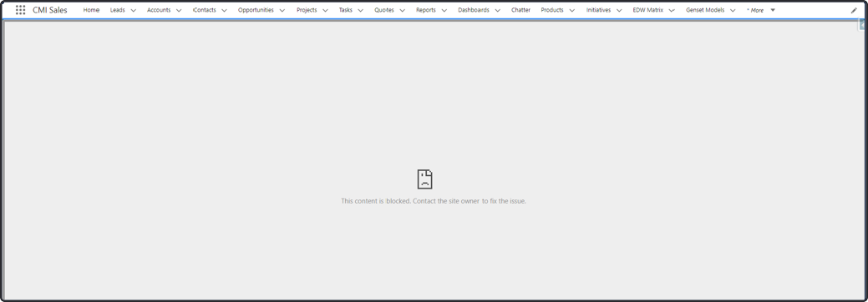Screen dimensions: 868x302
Task: Expand the Reports dropdown chevron
Action: [444, 11]
